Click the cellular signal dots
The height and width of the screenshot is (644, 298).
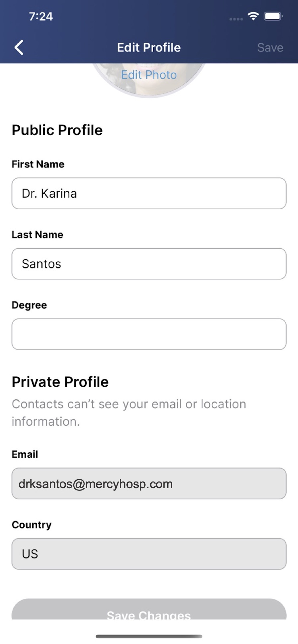tap(236, 19)
